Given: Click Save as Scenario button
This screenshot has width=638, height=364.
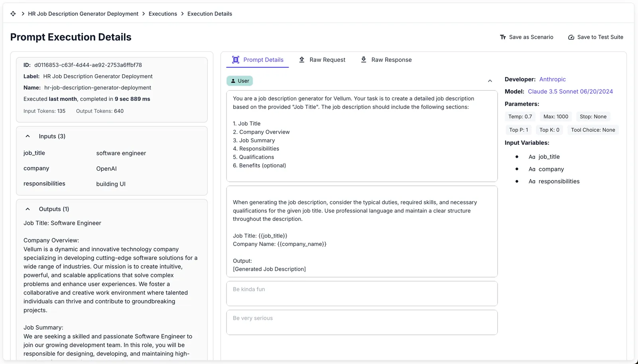Looking at the screenshot, I should (526, 37).
